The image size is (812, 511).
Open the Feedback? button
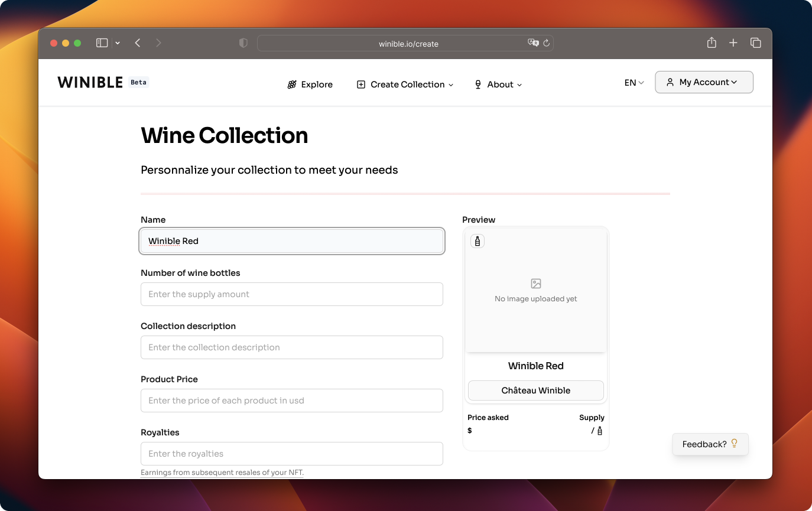click(710, 444)
